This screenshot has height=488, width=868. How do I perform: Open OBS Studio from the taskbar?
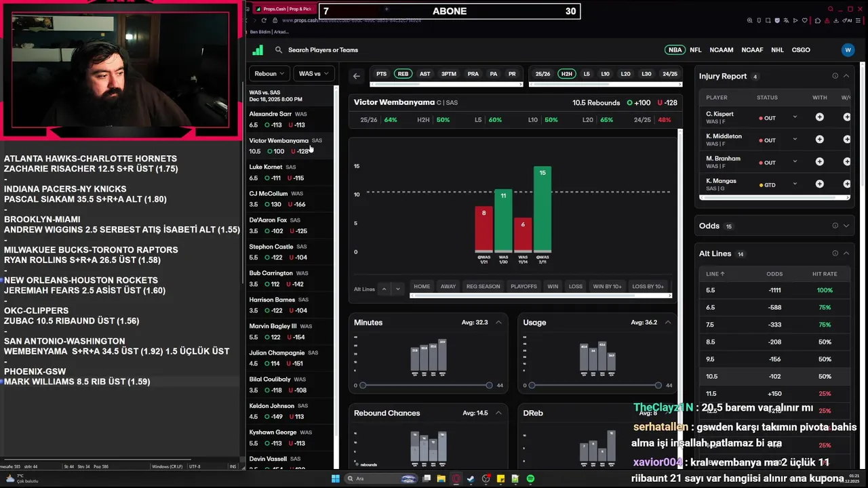click(486, 479)
